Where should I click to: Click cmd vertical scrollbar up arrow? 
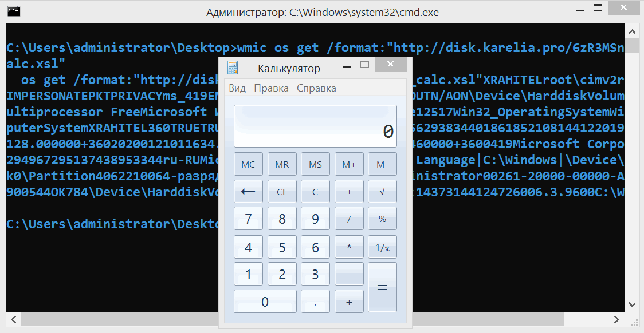[x=632, y=31]
